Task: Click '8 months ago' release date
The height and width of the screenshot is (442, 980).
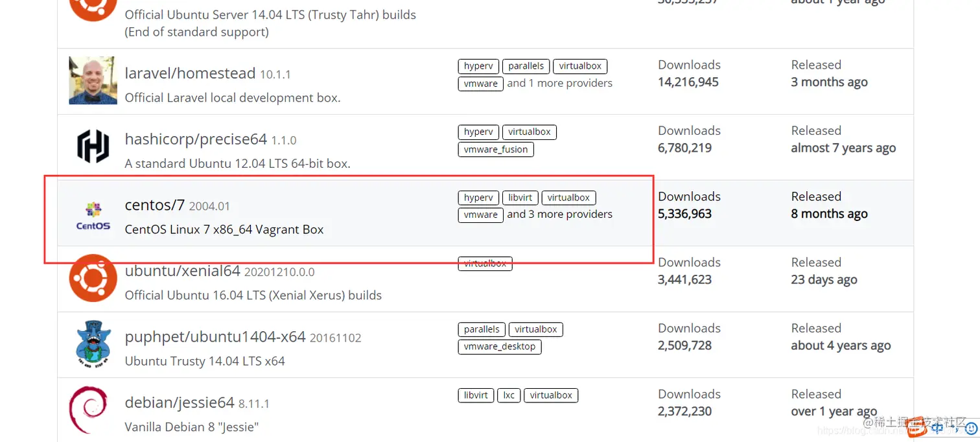Action: click(x=830, y=214)
